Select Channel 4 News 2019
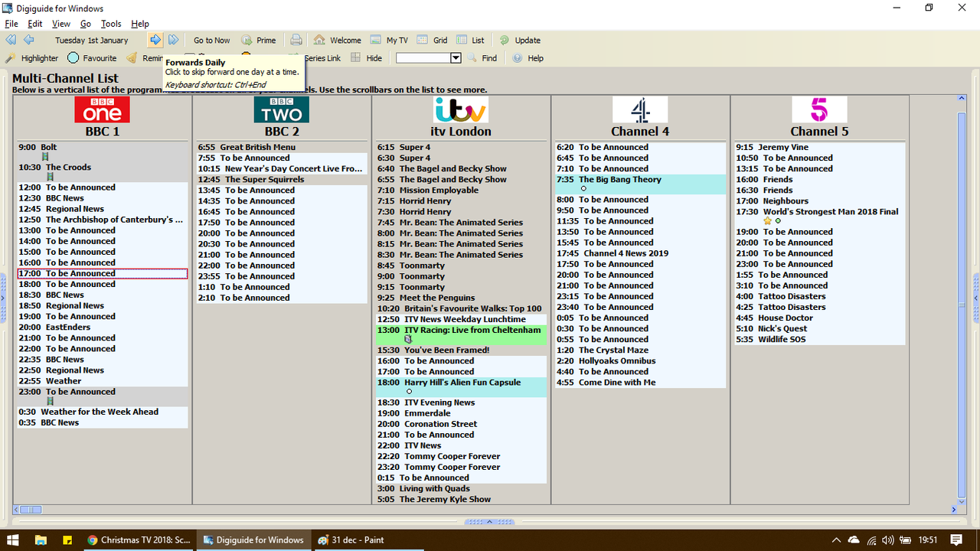 (x=640, y=253)
